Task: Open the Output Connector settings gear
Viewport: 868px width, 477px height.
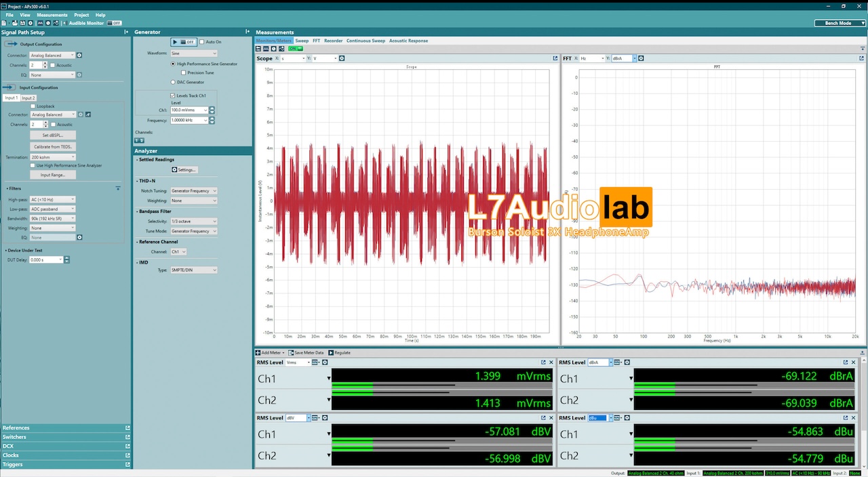Action: tap(79, 56)
